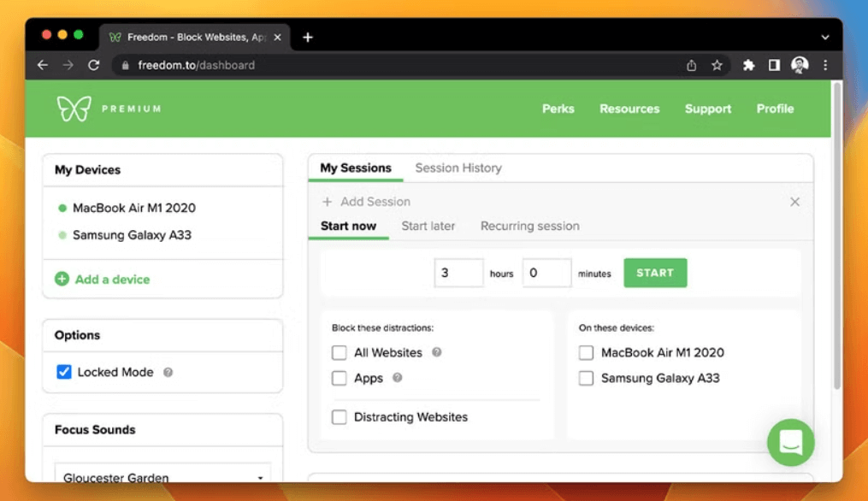Click the lock icon in address bar
868x501 pixels.
coord(126,65)
